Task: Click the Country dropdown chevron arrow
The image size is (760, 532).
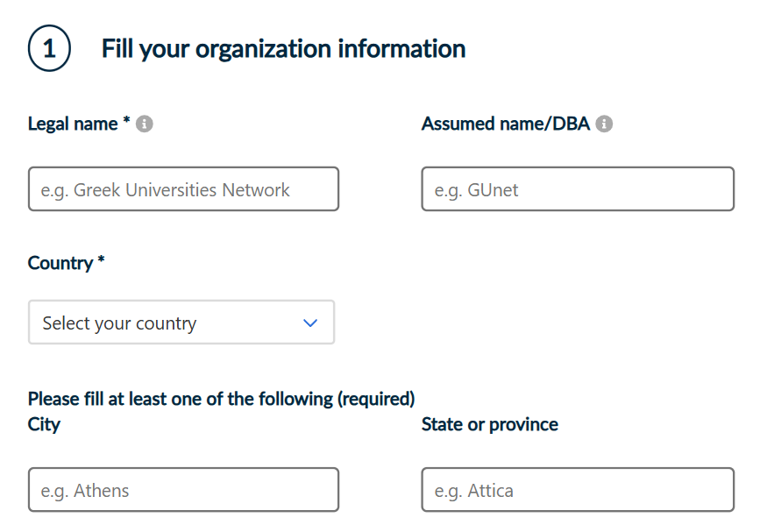Action: tap(310, 323)
